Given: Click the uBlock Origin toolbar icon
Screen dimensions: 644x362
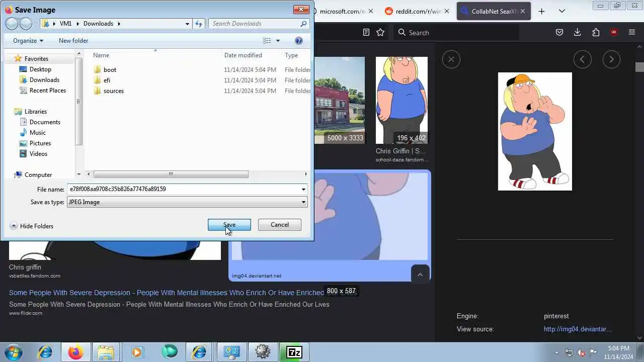Looking at the screenshot, I should click(x=614, y=32).
